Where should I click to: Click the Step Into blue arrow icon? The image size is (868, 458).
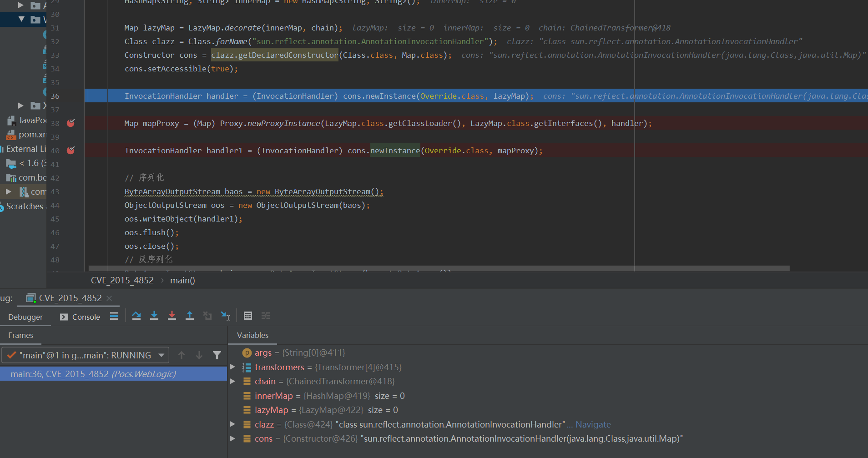tap(154, 316)
